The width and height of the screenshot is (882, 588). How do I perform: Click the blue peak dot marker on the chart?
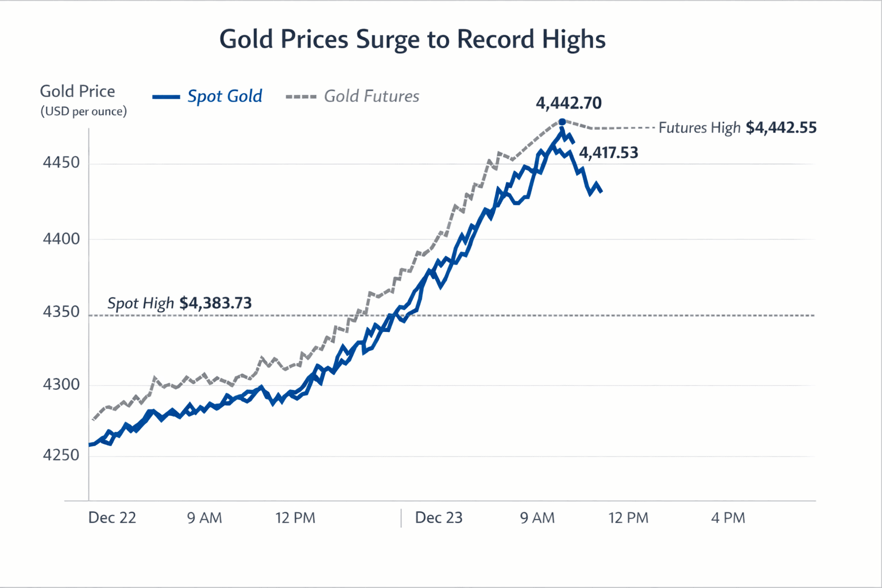(562, 122)
